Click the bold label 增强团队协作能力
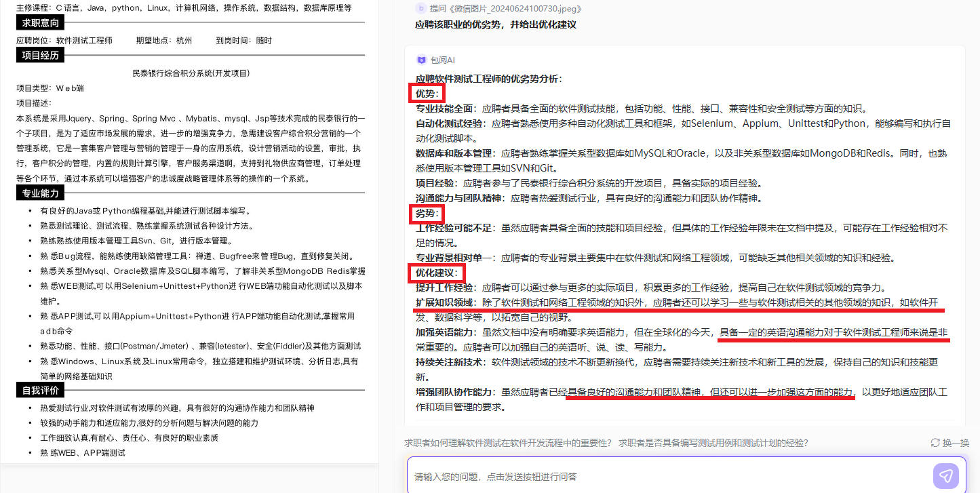This screenshot has height=493, width=980. (x=456, y=392)
